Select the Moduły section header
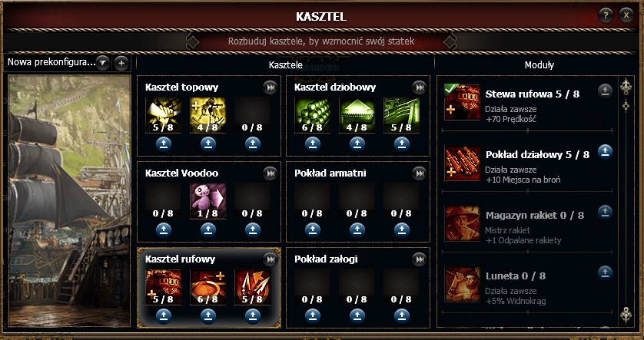 pos(539,64)
